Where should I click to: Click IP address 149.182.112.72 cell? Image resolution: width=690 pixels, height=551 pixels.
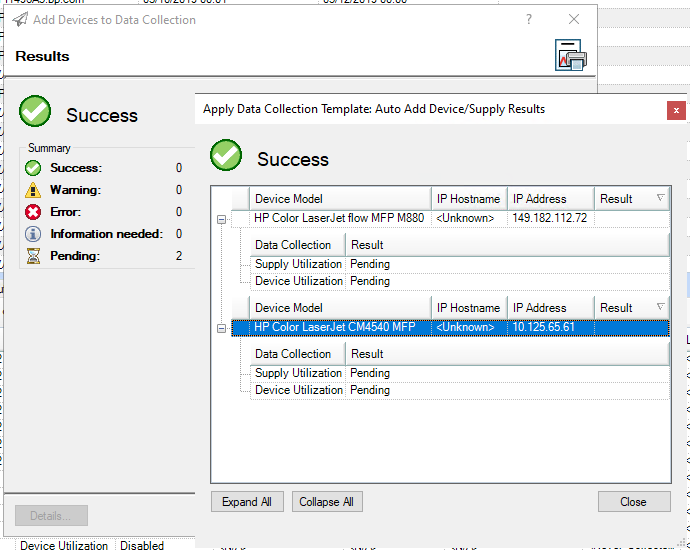click(550, 218)
